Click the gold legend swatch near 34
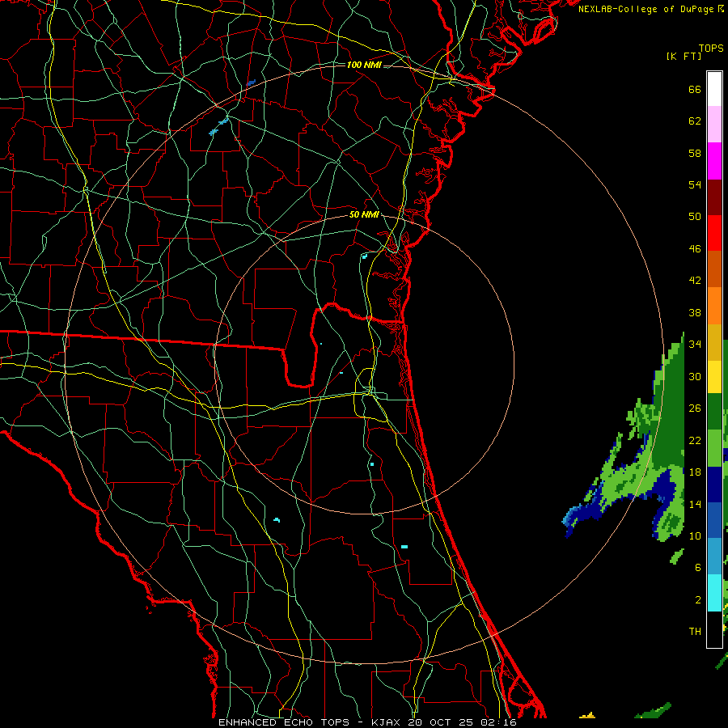This screenshot has width=728, height=728. [714, 342]
